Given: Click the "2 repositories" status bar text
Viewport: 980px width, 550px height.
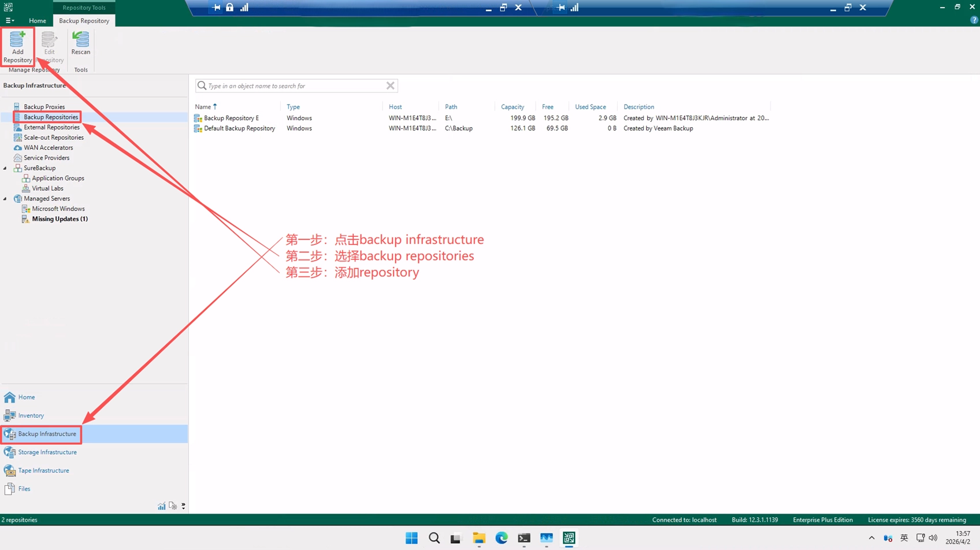Looking at the screenshot, I should click(20, 520).
